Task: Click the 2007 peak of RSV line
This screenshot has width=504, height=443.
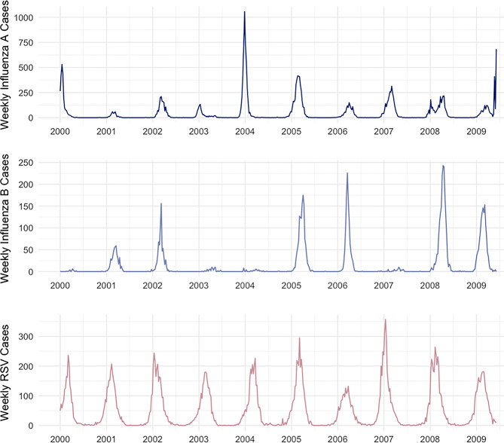Action: click(x=386, y=320)
